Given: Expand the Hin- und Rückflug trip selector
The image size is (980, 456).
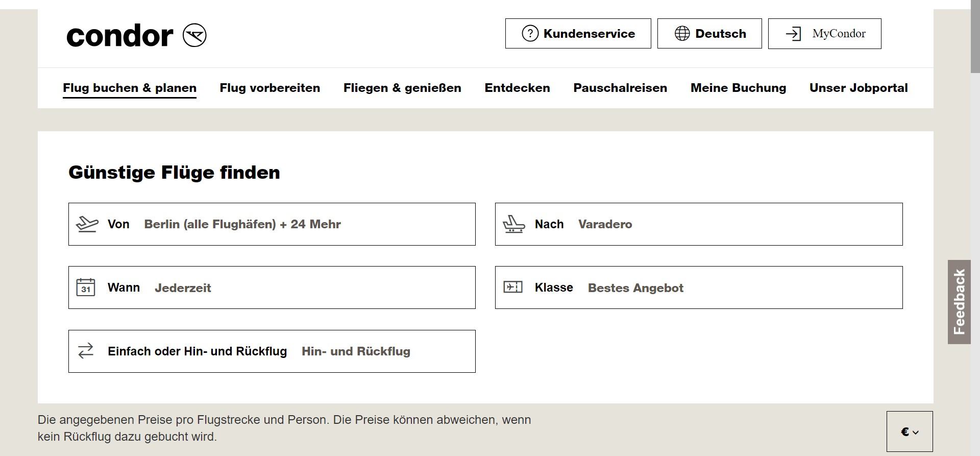Looking at the screenshot, I should click(x=272, y=351).
